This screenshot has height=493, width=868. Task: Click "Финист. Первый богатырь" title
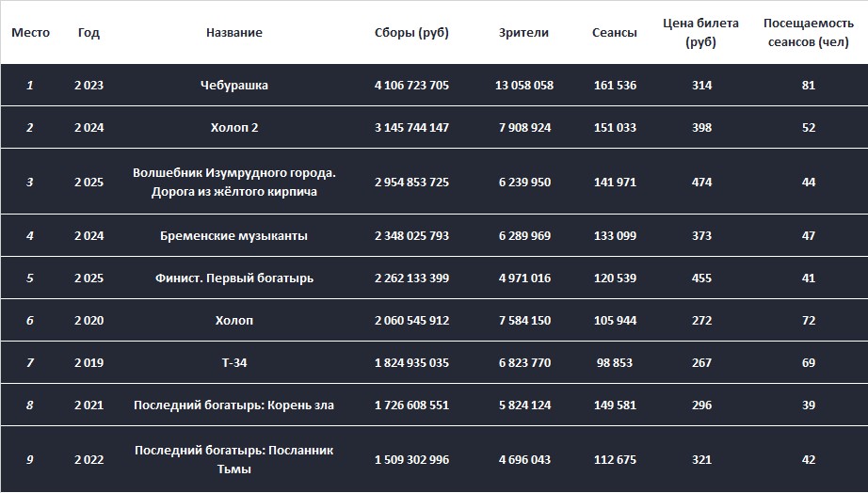click(x=234, y=278)
